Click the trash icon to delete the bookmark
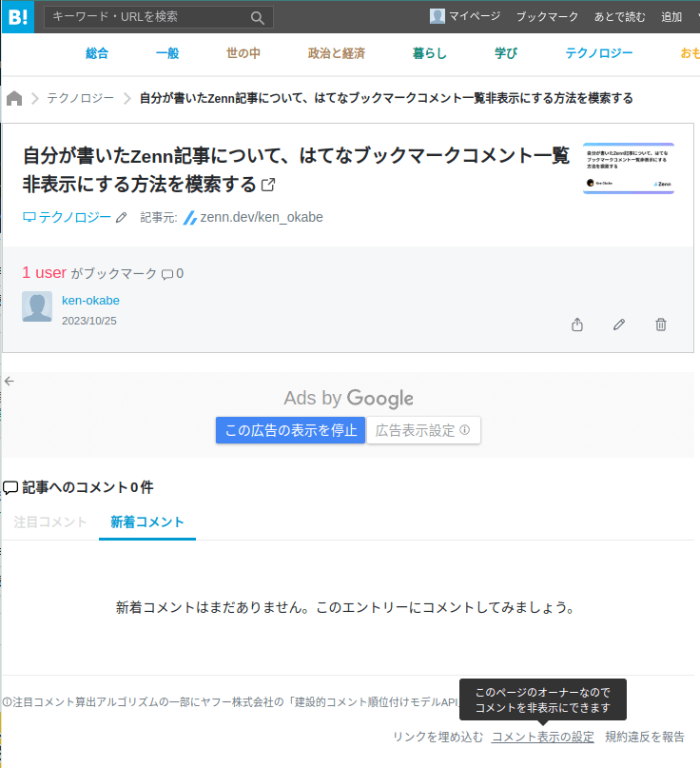The height and width of the screenshot is (768, 700). [x=661, y=325]
